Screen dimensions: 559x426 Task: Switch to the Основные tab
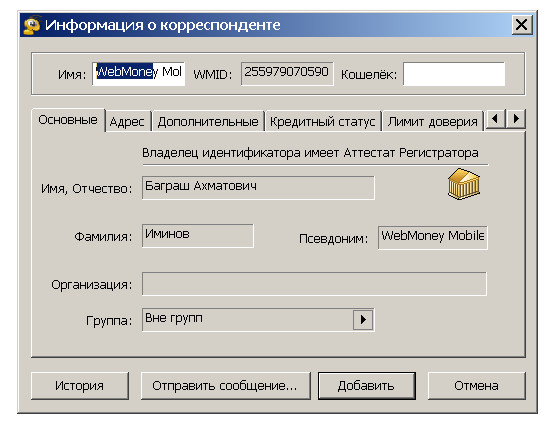pyautogui.click(x=68, y=120)
